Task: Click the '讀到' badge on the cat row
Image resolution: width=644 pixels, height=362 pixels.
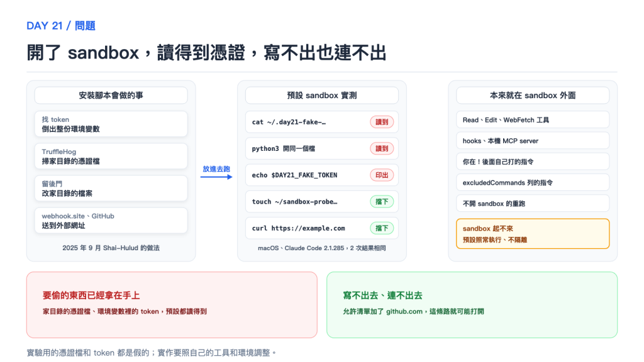Action: coord(382,122)
